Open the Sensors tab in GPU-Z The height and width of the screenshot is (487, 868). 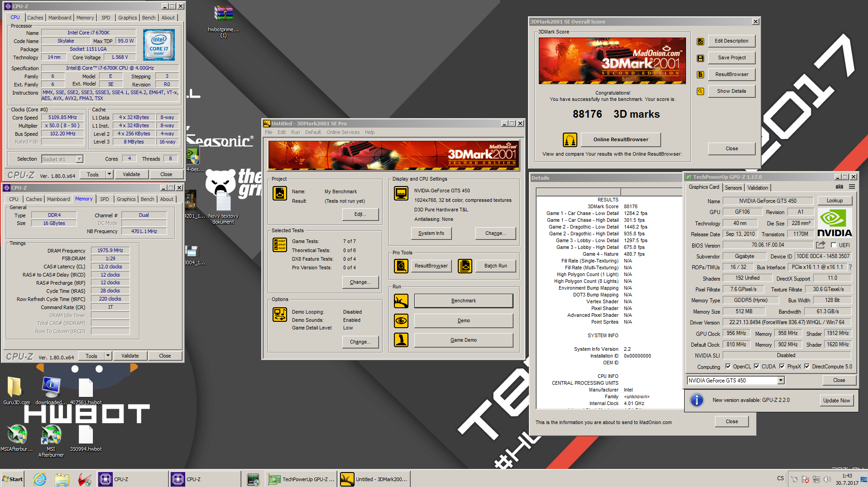[733, 188]
